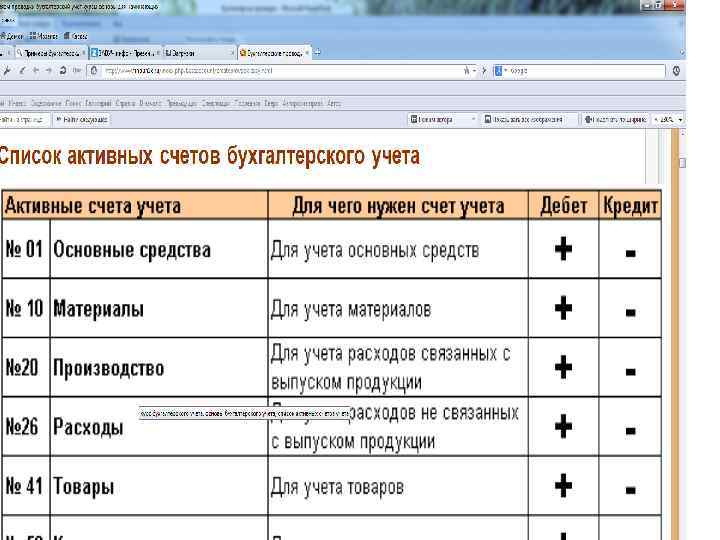
Task: Switch to the ИНФА-инфо tab
Action: (x=125, y=53)
